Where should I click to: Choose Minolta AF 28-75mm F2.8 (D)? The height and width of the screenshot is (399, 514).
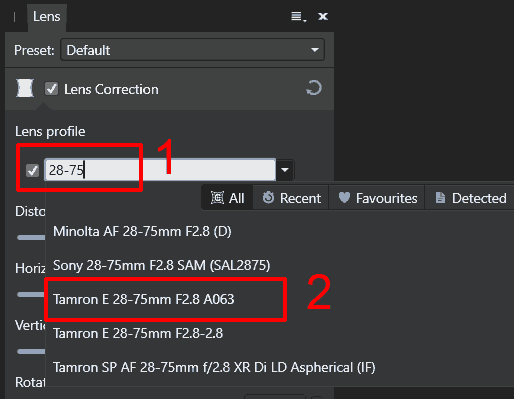pyautogui.click(x=142, y=231)
